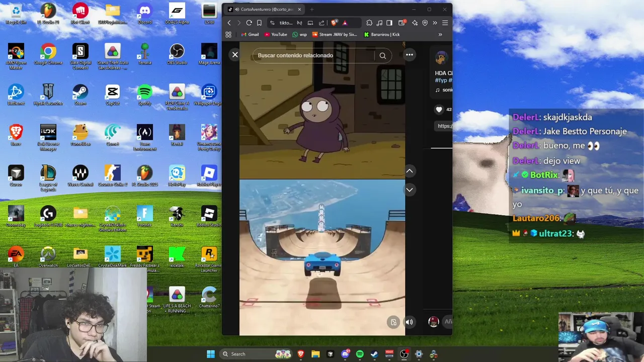Click the ultrat23 username in chat
The image size is (644, 362).
556,234
